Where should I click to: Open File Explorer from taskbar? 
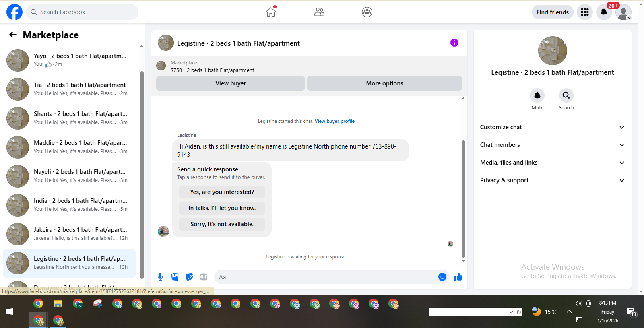tap(58, 304)
